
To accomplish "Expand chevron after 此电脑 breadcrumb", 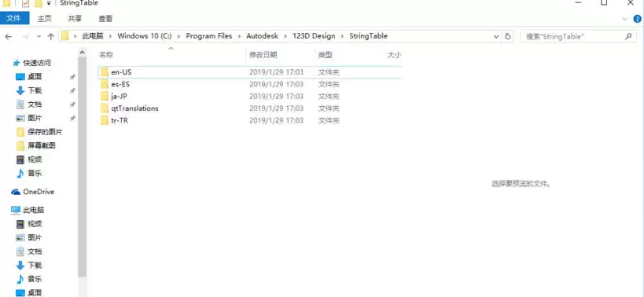I will coord(111,36).
